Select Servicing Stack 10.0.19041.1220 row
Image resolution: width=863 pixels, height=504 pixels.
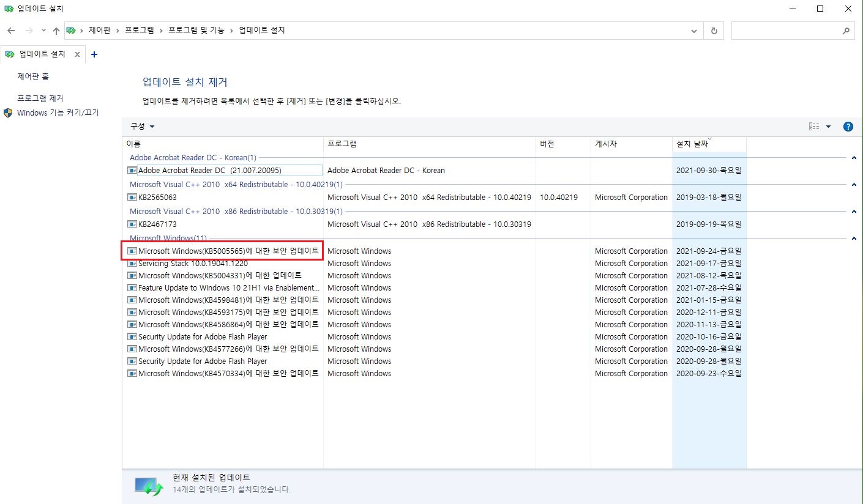click(x=435, y=263)
